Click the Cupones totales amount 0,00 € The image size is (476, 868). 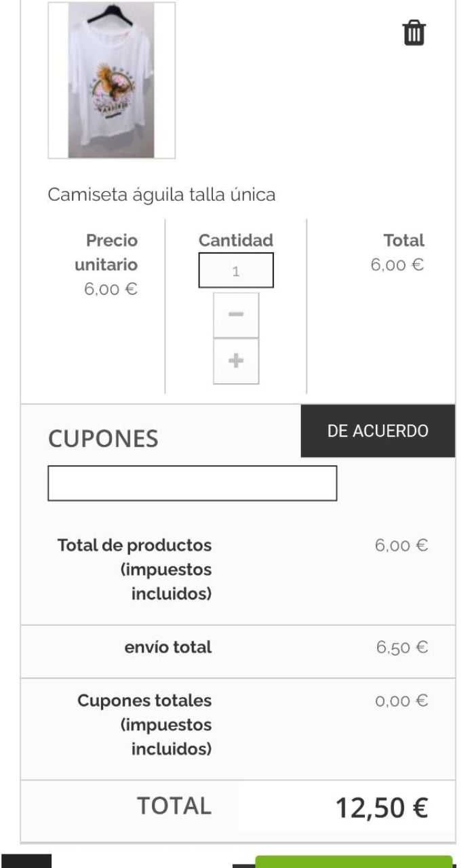point(401,701)
